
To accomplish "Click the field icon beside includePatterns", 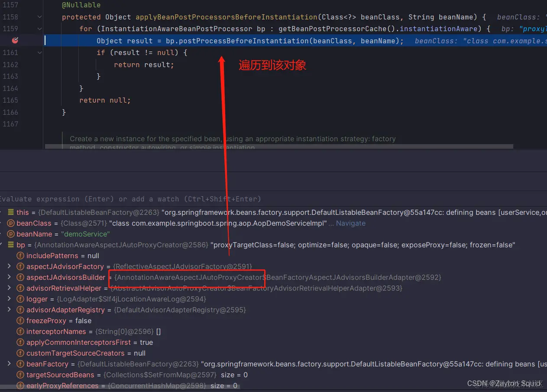I will tap(20, 256).
